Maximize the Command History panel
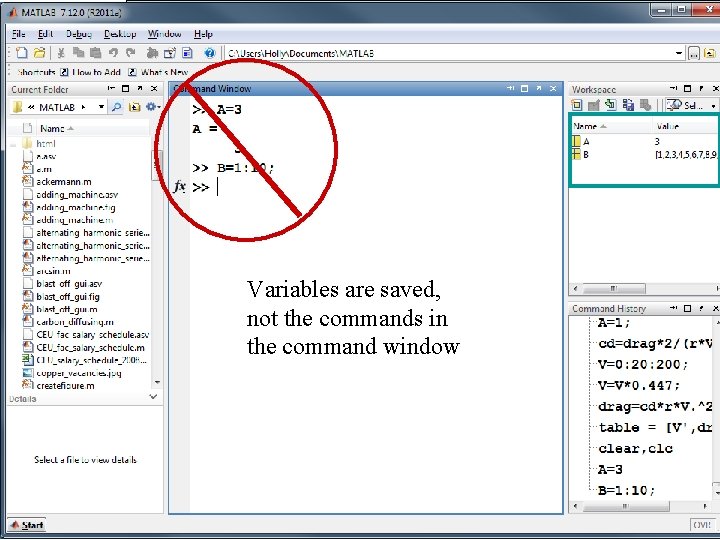The height and width of the screenshot is (540, 720). (687, 308)
